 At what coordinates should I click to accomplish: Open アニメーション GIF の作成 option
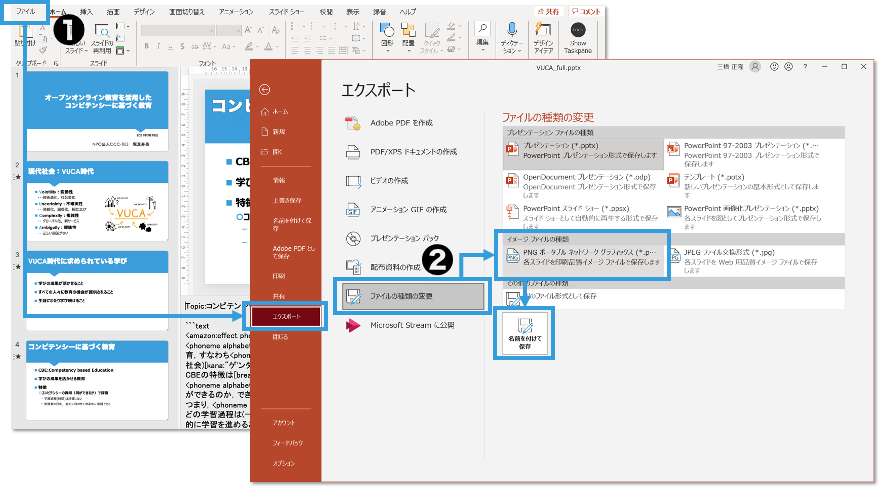[x=402, y=210]
